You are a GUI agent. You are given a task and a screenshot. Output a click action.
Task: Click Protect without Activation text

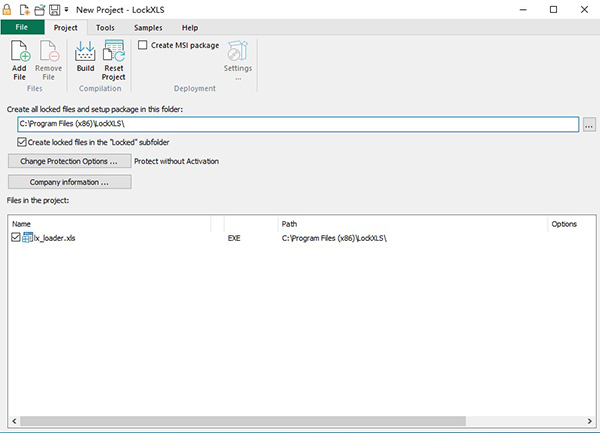point(176,161)
